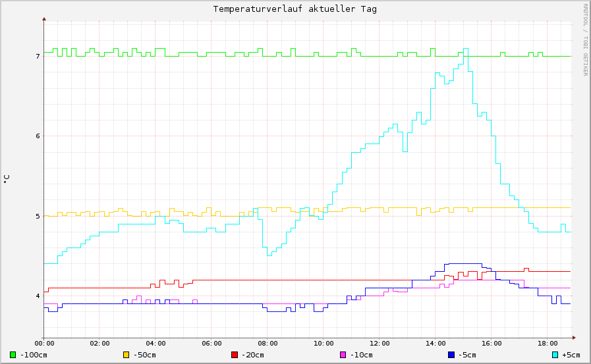Click the y-axis value '6'
Image resolution: width=591 pixels, height=364 pixels.
pyautogui.click(x=38, y=136)
